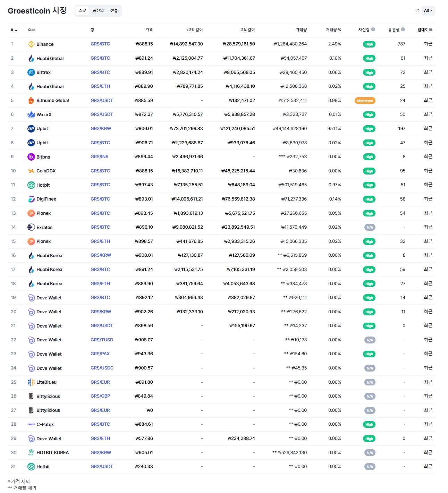Click Huobi Global logo in GRS/BTC row
Viewport: 448px width, 493px height.
[x=31, y=58]
